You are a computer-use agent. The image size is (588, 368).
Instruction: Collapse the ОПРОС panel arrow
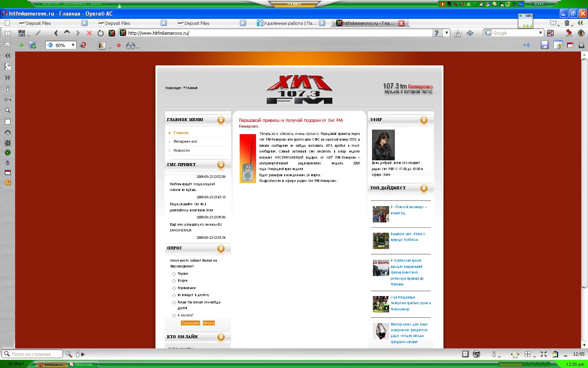coord(221,248)
